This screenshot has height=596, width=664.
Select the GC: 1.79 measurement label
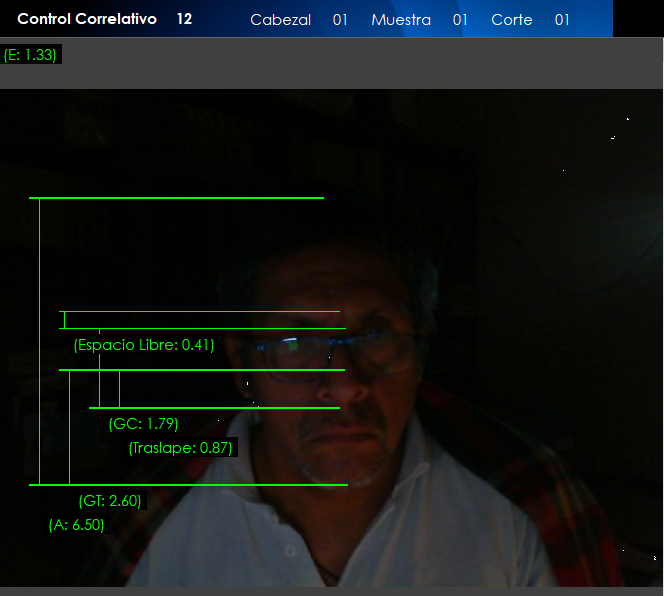(143, 423)
